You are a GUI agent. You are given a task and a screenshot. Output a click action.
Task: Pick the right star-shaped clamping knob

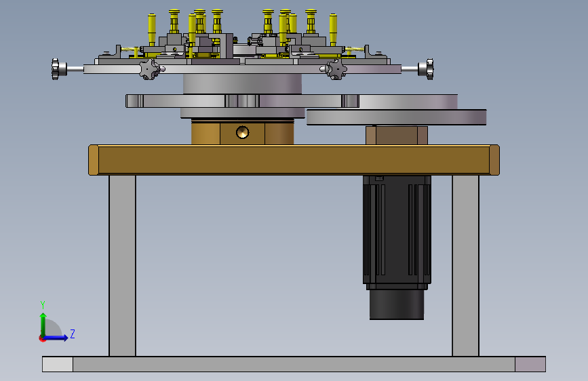(x=336, y=69)
